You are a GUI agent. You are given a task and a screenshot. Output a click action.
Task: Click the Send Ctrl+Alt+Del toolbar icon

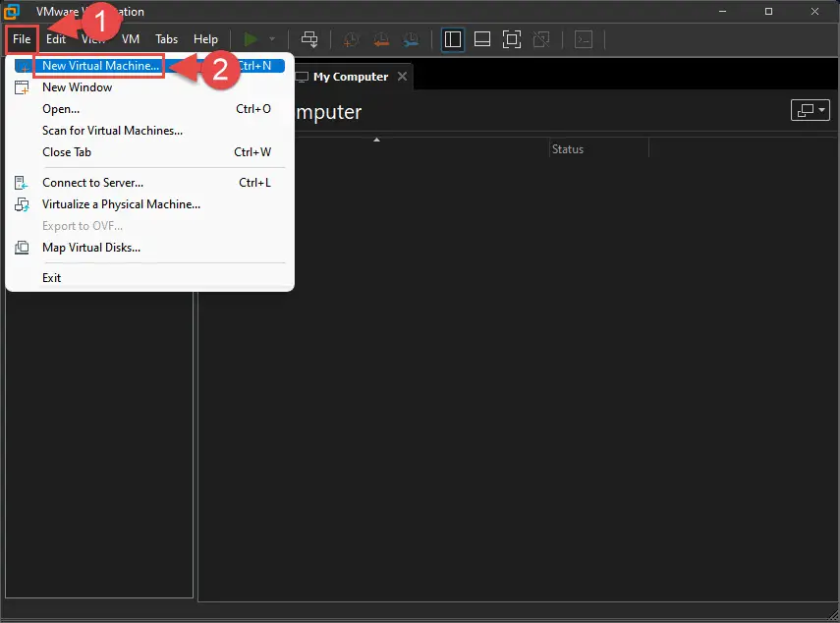pyautogui.click(x=309, y=39)
